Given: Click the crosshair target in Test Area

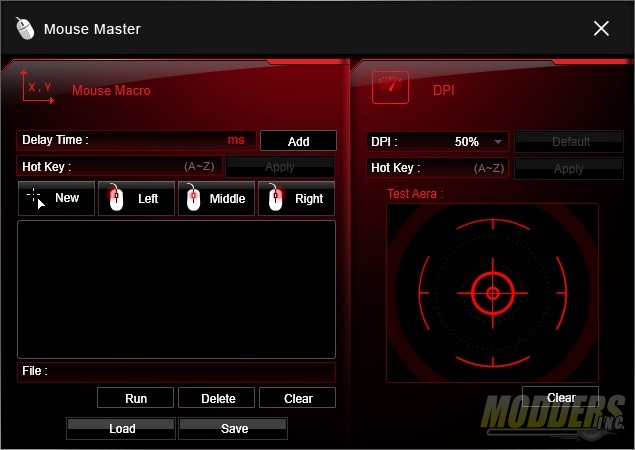Looking at the screenshot, I should [x=492, y=293].
